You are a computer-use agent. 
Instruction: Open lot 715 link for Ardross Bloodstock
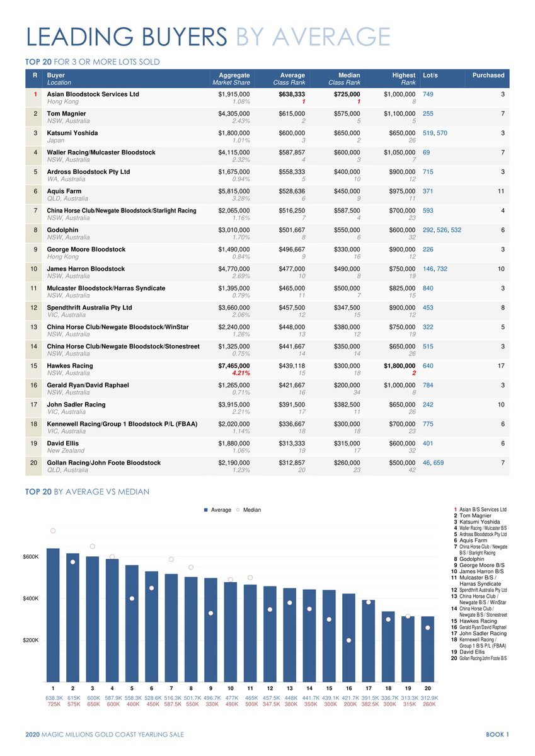tap(428, 171)
